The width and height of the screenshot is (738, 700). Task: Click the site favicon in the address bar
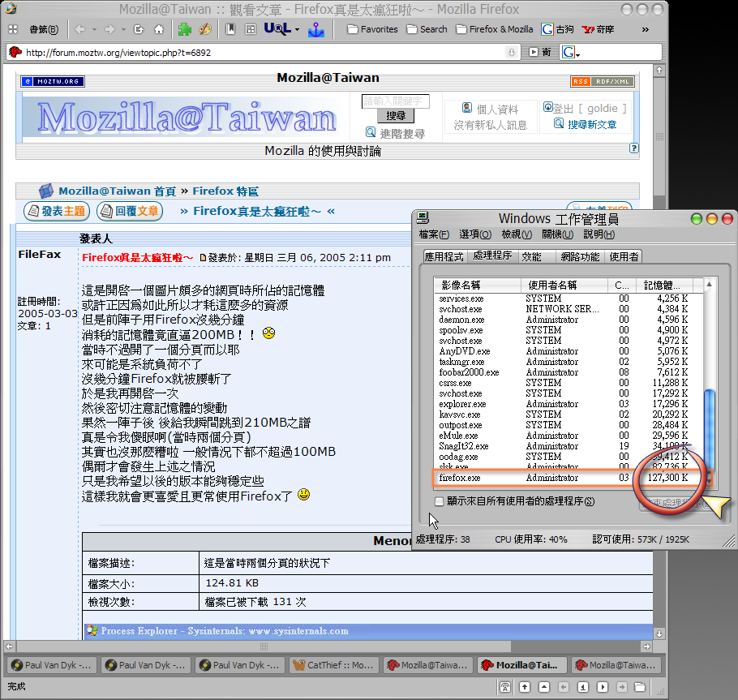tap(15, 52)
